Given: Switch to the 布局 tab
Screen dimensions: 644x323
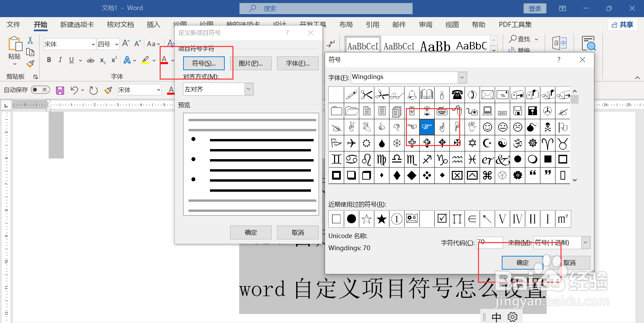Looking at the screenshot, I should click(x=346, y=25).
